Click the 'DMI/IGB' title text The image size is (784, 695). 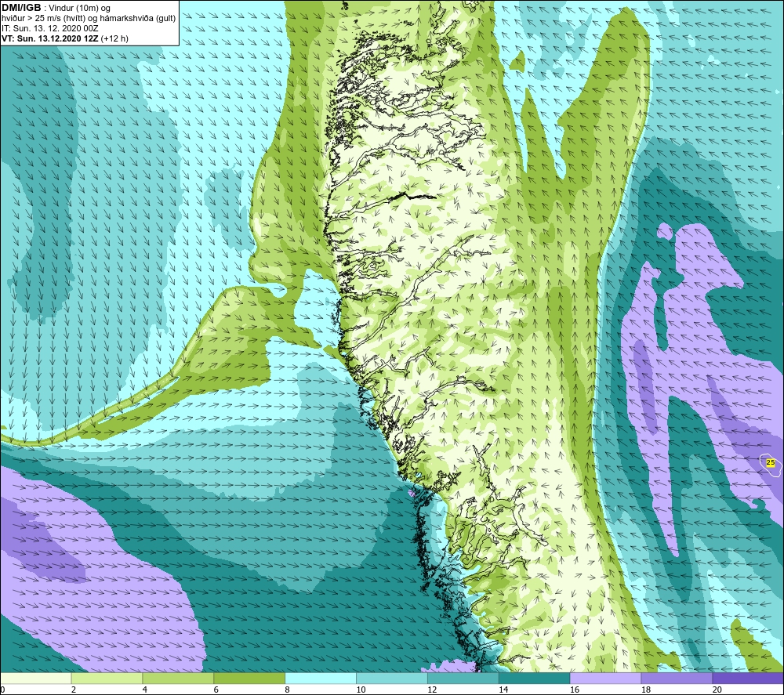21,8
